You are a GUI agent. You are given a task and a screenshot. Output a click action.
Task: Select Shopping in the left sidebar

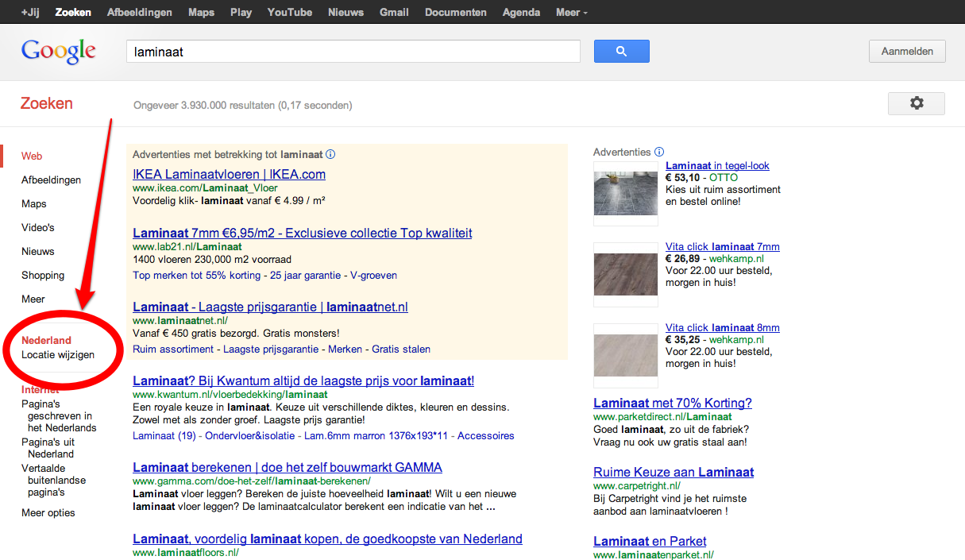[x=43, y=276]
